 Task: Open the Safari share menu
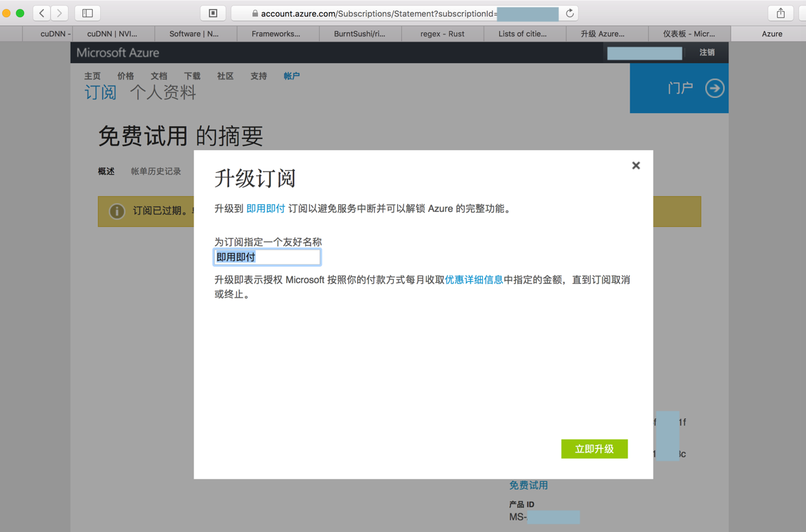click(781, 13)
